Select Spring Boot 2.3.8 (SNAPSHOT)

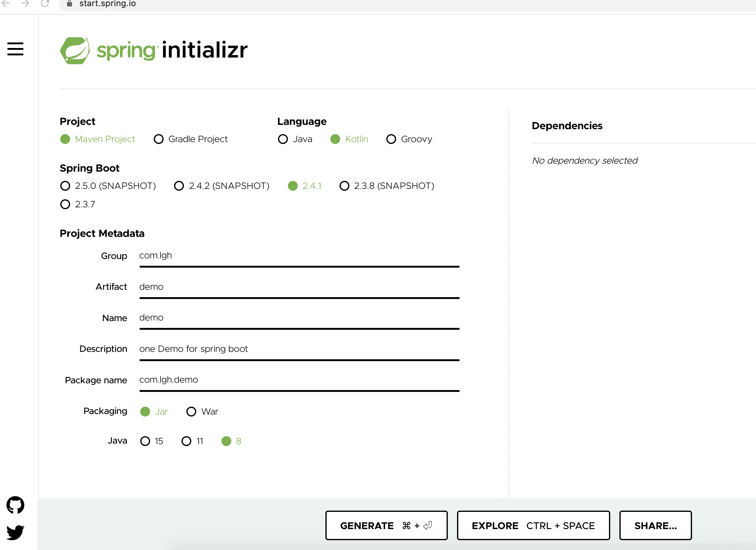[x=387, y=186]
